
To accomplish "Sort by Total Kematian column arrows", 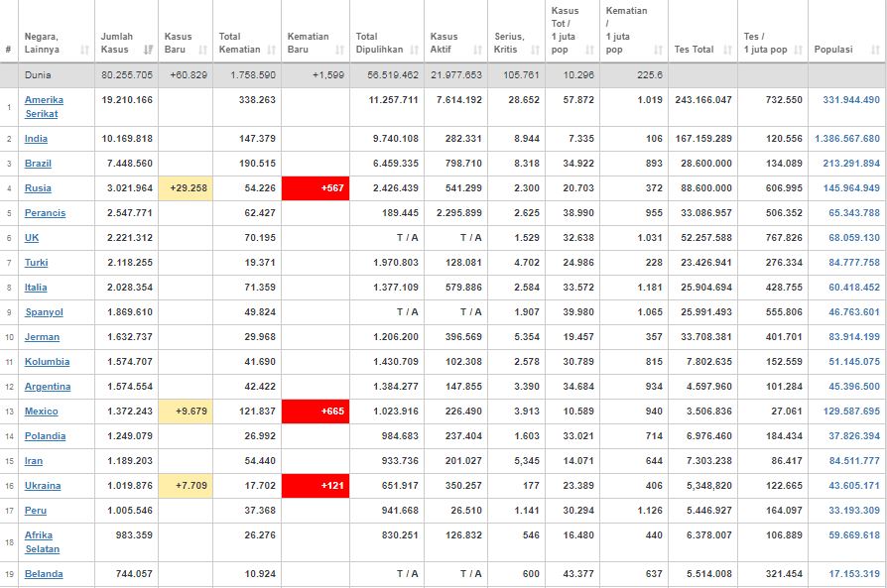I will click(272, 50).
